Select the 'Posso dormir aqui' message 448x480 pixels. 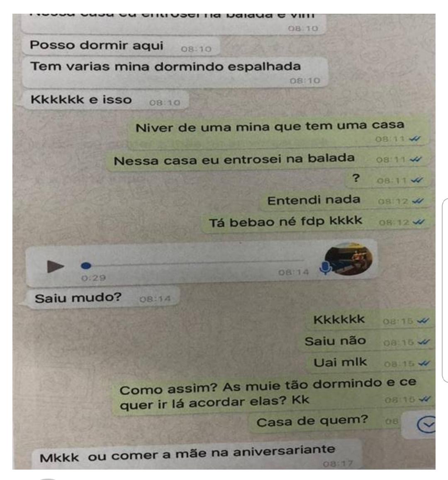[121, 46]
